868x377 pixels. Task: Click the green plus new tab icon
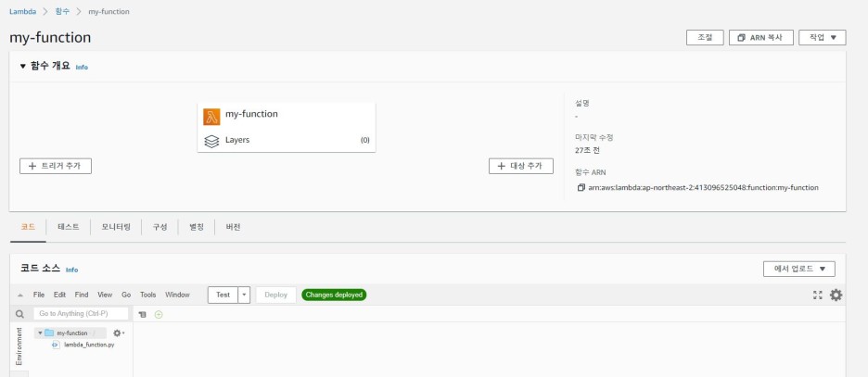pyautogui.click(x=159, y=314)
